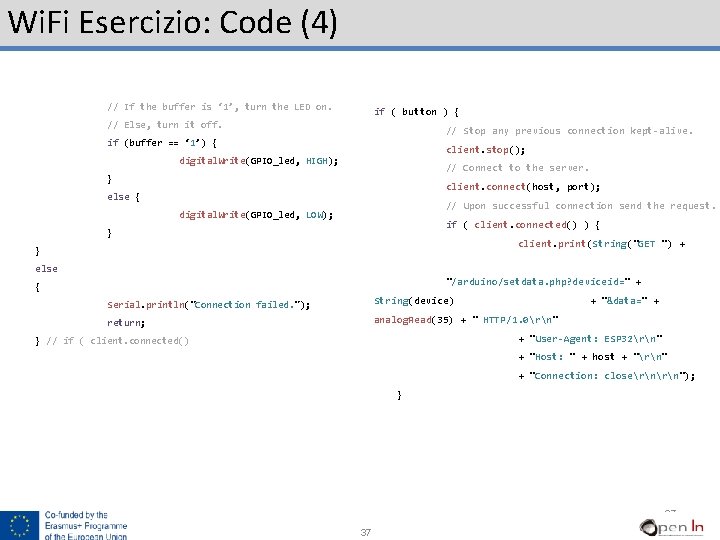Click the 'client.stop();' line
The width and height of the screenshot is (720, 540).
click(x=485, y=150)
